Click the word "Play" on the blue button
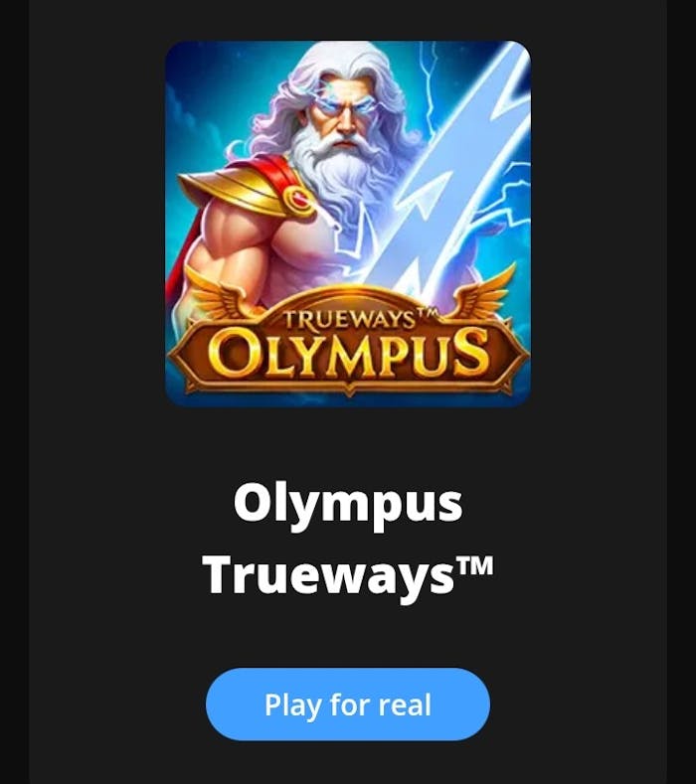 coord(293,706)
